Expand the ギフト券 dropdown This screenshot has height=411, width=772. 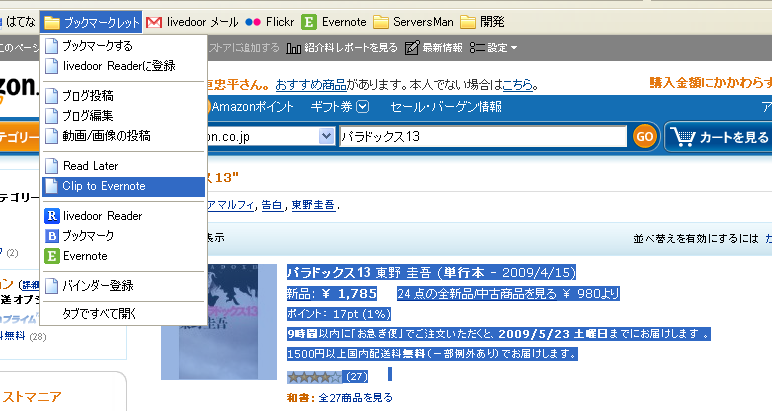coord(340,107)
